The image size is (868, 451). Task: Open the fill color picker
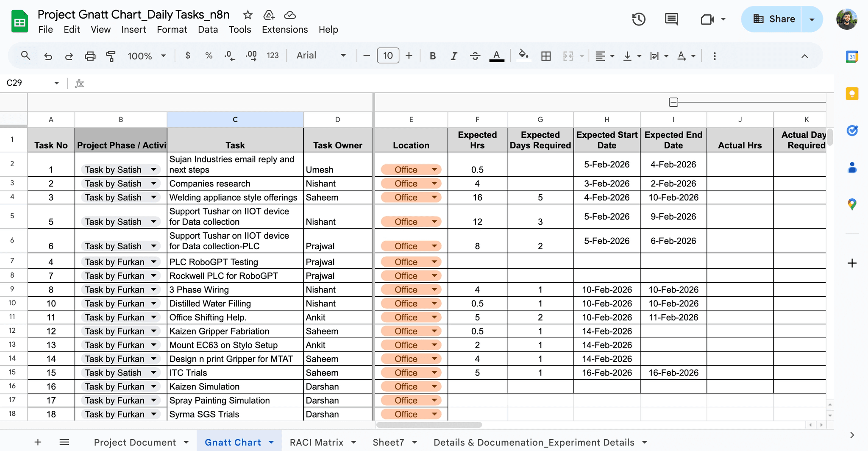pyautogui.click(x=524, y=56)
